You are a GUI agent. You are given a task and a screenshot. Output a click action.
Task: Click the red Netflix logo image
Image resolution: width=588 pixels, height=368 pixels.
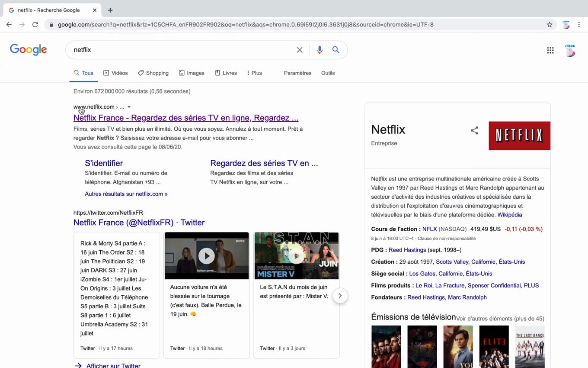tap(519, 136)
